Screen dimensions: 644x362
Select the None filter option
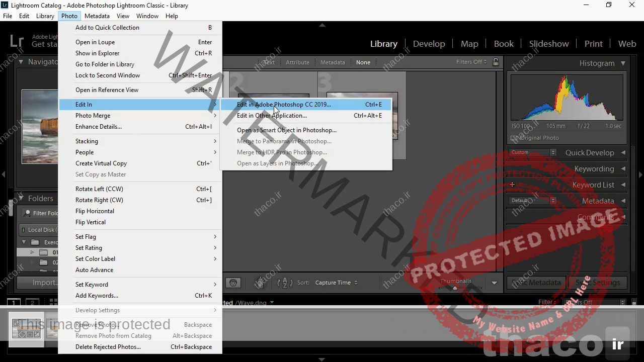[x=363, y=62]
